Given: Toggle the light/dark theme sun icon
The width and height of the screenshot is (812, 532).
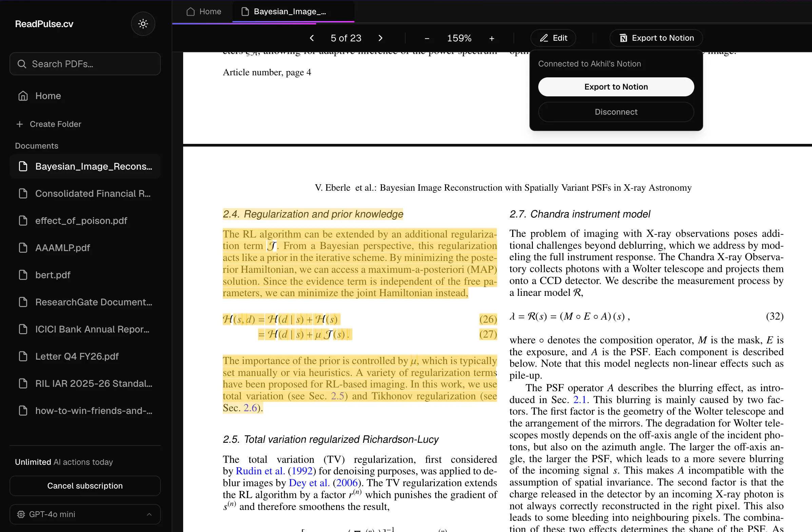Looking at the screenshot, I should (143, 24).
